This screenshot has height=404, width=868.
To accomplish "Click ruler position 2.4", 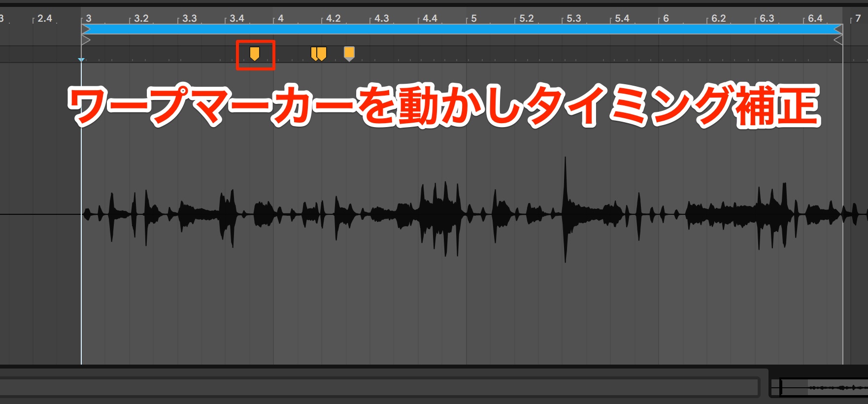I will [x=44, y=18].
